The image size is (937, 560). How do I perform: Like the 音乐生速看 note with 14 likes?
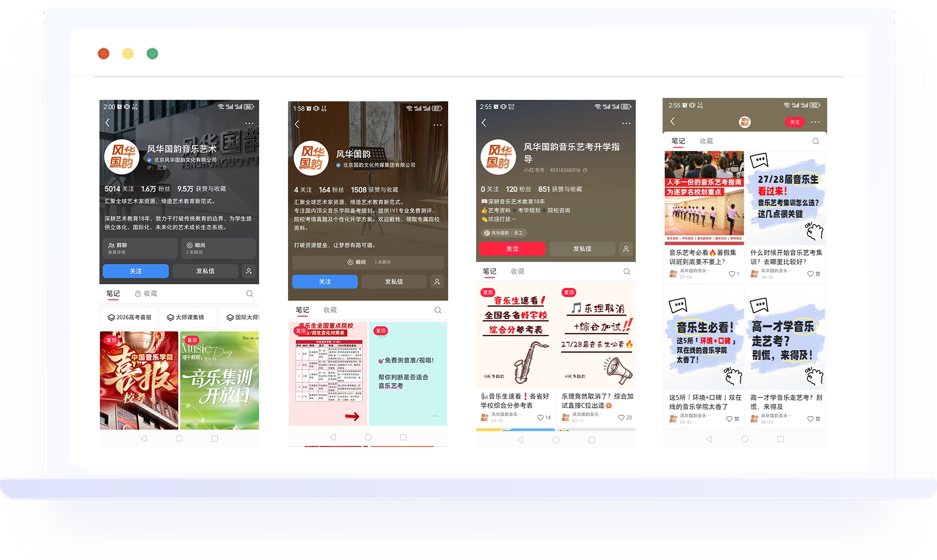click(540, 418)
